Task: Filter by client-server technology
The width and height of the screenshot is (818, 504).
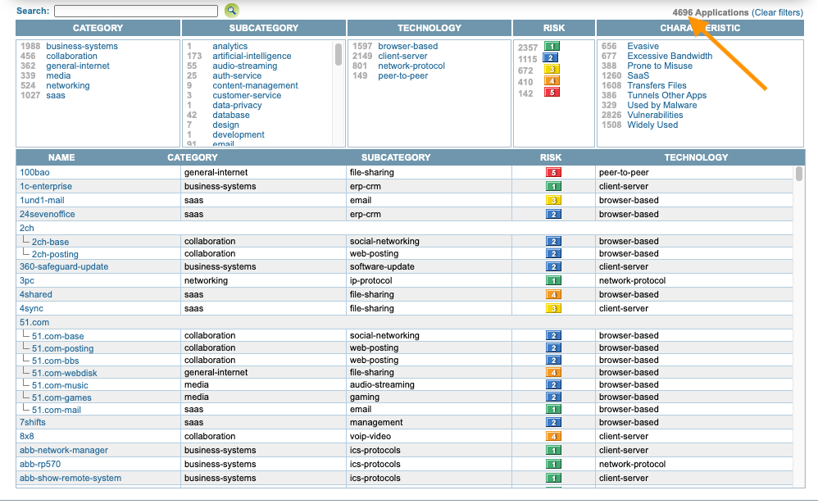Action: [x=402, y=56]
